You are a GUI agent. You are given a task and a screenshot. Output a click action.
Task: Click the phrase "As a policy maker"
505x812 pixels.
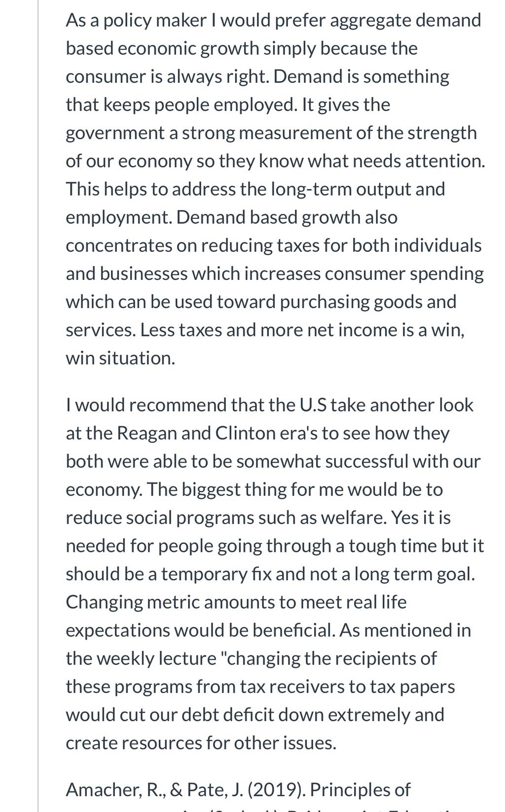click(x=136, y=20)
